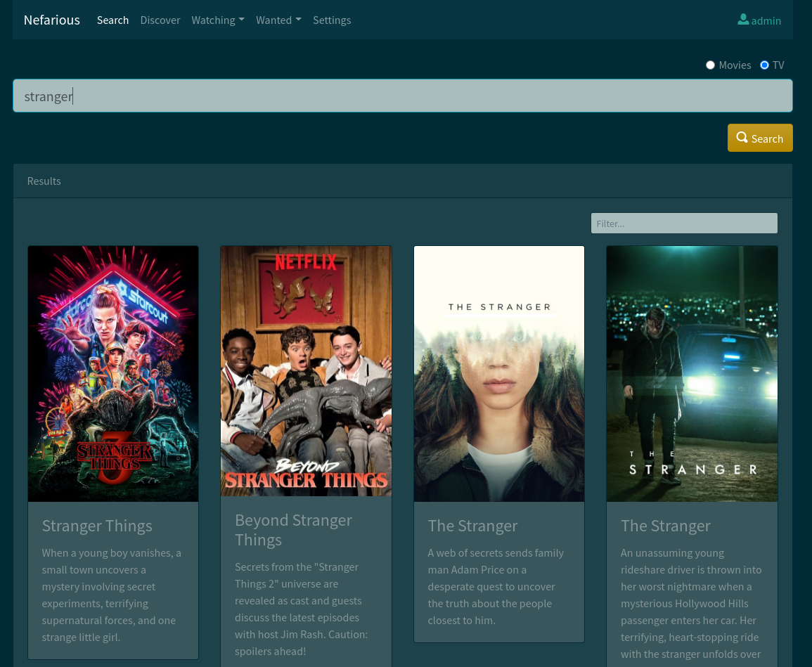Open the Discover nav item
The width and height of the screenshot is (812, 667).
click(x=160, y=20)
